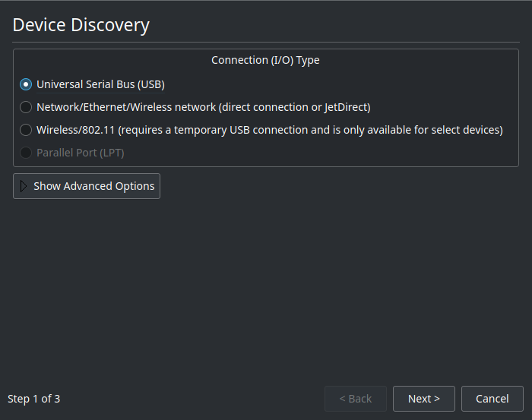Click the 'Step 1 of 3' indicator
The height and width of the screenshot is (420, 532).
pos(33,399)
